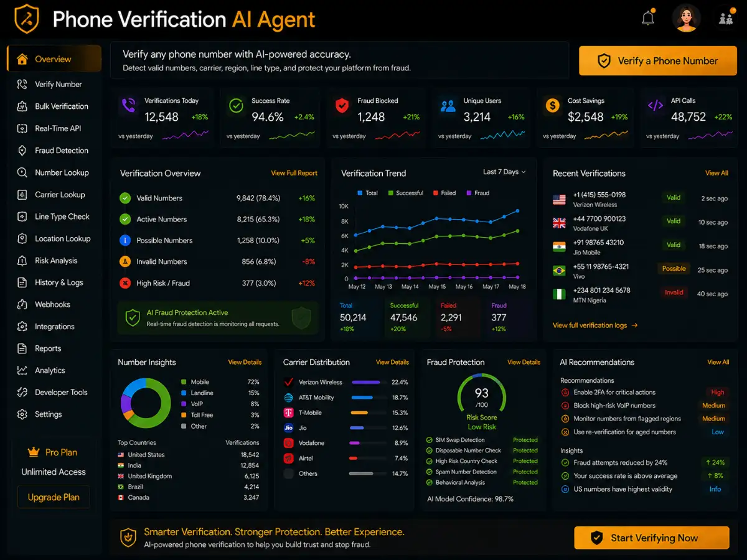Click View All in Recent Verifications
Image resolution: width=747 pixels, height=560 pixels.
point(716,173)
